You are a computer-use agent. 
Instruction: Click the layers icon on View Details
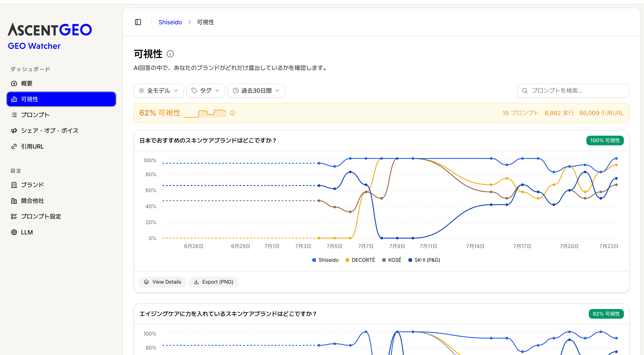(x=146, y=282)
